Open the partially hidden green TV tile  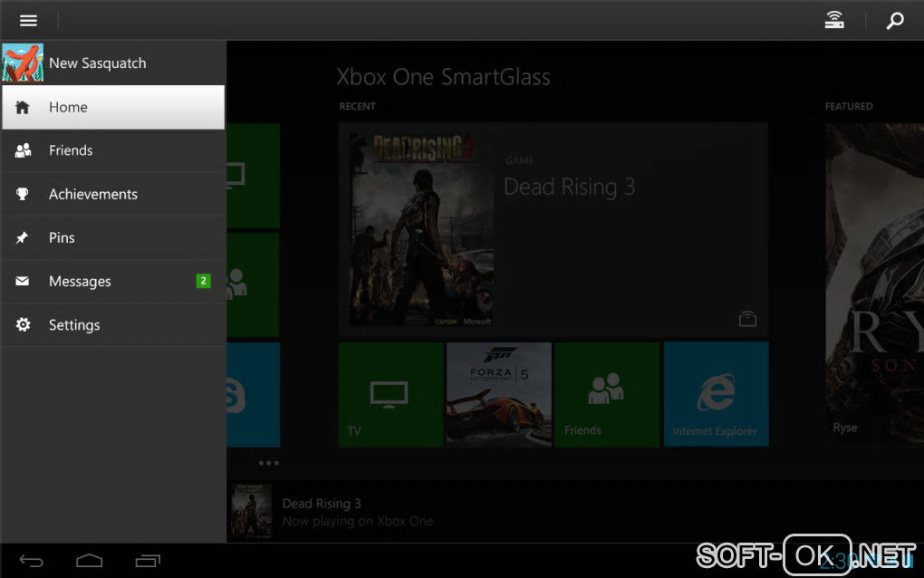tap(254, 176)
